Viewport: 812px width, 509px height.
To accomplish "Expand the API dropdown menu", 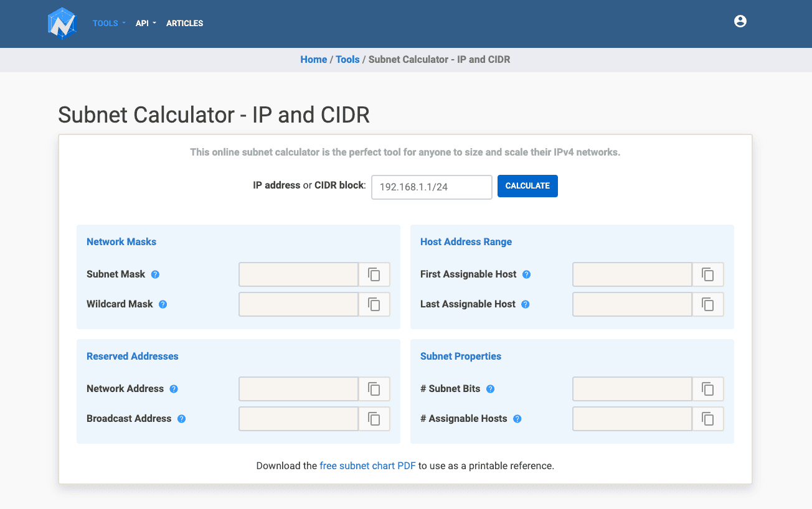I will (146, 24).
